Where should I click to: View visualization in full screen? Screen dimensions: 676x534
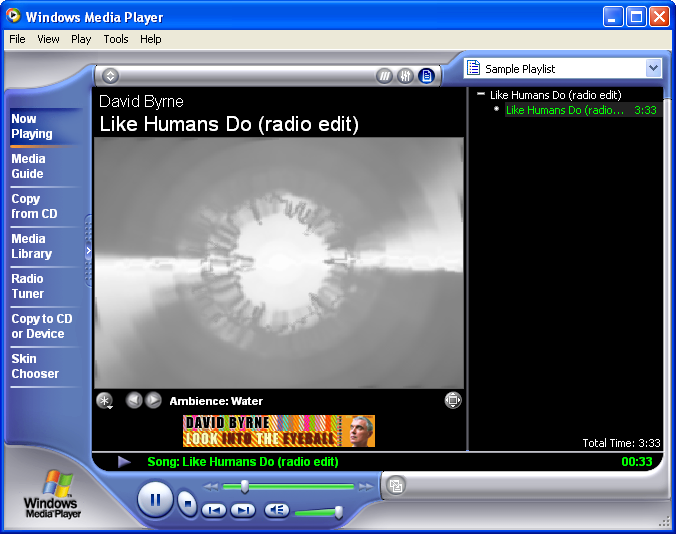(453, 400)
